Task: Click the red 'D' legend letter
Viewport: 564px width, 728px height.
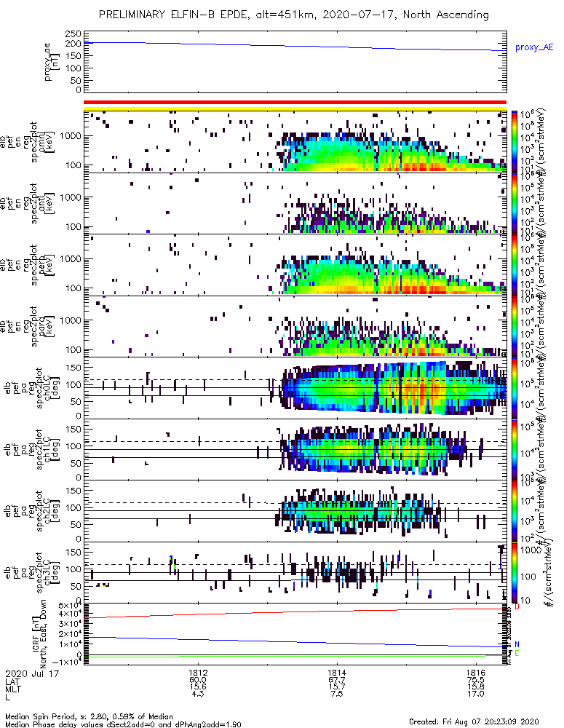Action: pos(517,607)
